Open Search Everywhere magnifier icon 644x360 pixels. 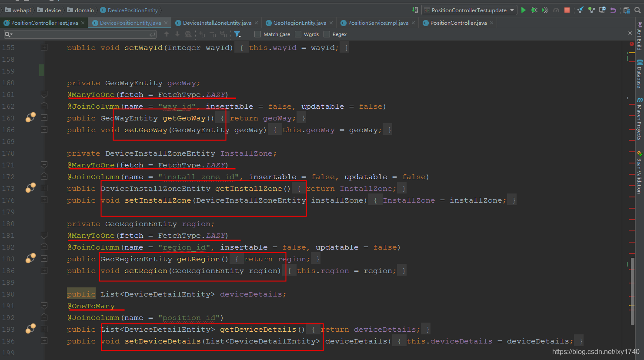click(x=637, y=10)
